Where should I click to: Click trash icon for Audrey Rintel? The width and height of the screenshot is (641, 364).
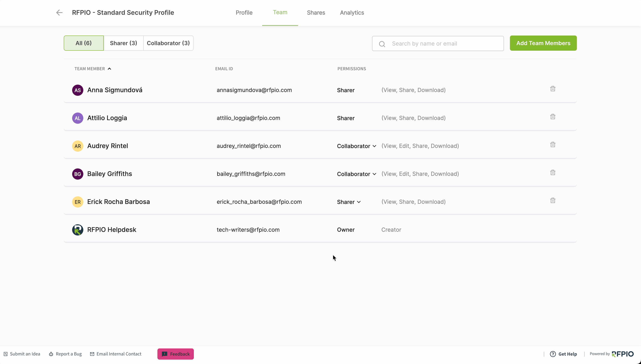(x=553, y=145)
